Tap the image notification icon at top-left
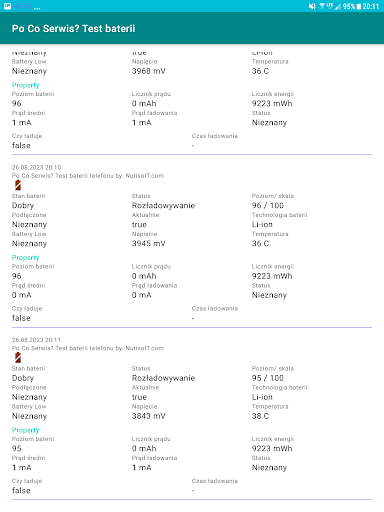Screen dimensions: 384x512 click(7, 6)
